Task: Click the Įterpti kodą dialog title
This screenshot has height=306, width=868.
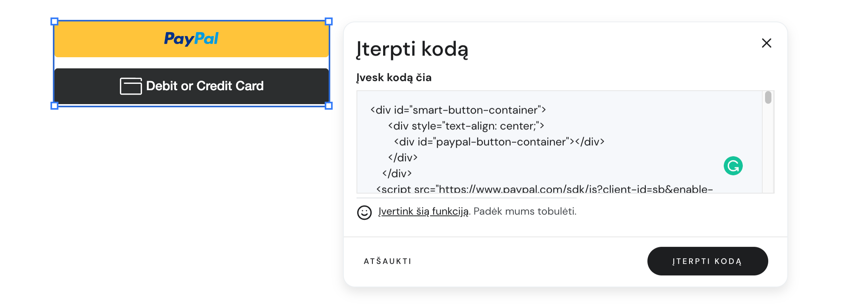Action: point(412,49)
